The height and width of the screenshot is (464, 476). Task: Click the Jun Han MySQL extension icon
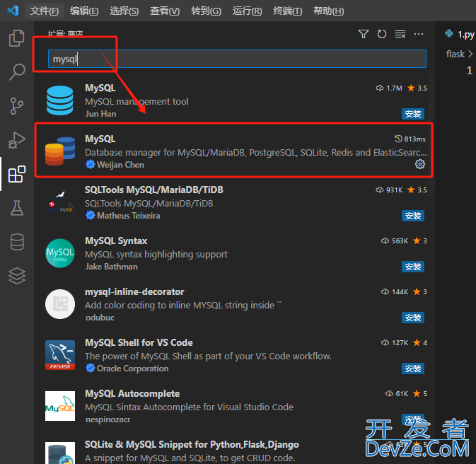tap(60, 100)
